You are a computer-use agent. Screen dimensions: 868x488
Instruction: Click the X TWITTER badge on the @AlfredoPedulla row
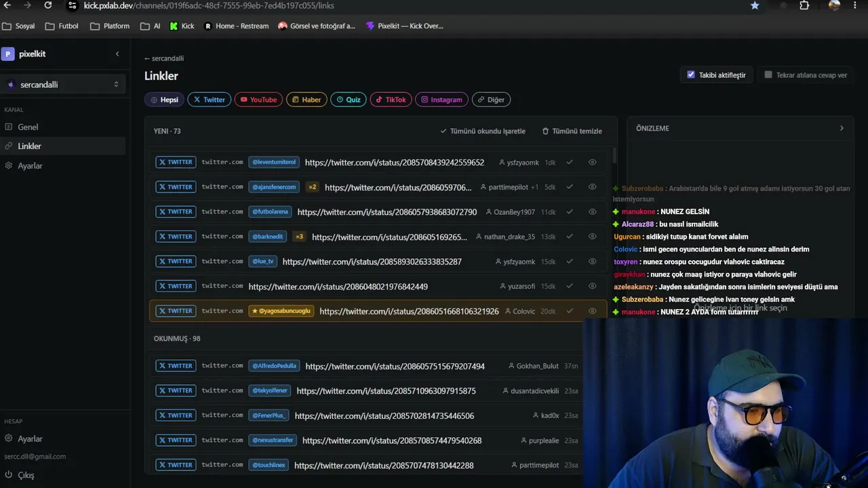(x=176, y=366)
